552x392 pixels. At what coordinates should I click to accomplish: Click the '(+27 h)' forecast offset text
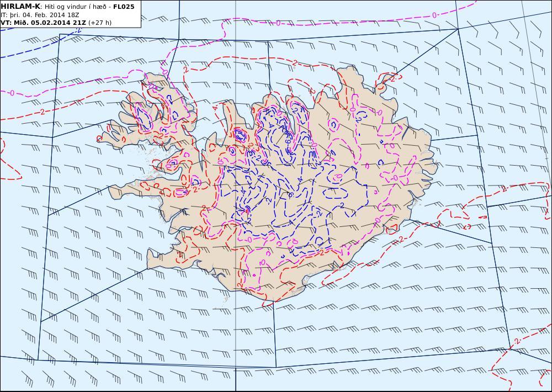click(99, 23)
